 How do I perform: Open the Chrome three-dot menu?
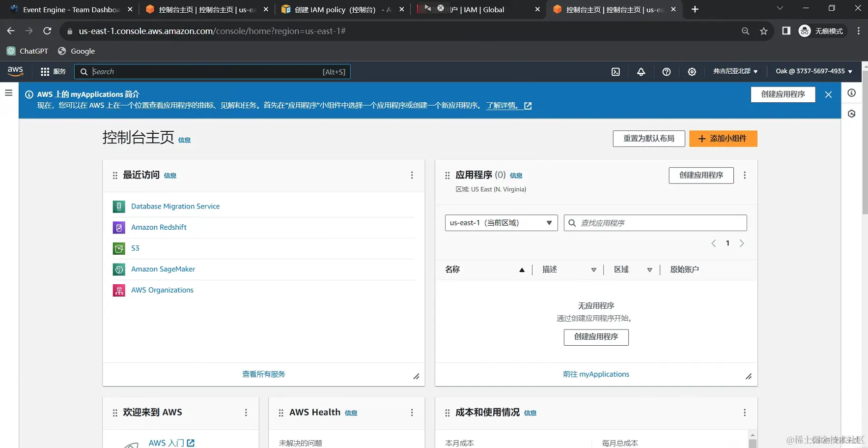pyautogui.click(x=859, y=31)
